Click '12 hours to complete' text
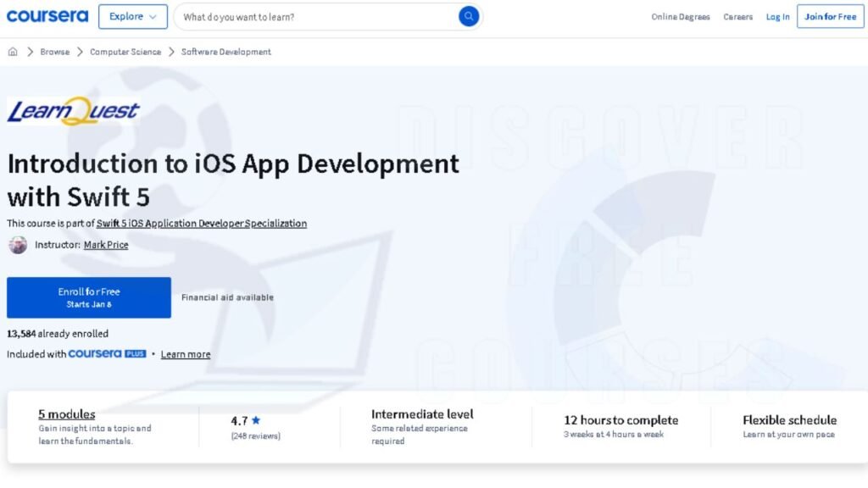This screenshot has height=488, width=868. (620, 420)
